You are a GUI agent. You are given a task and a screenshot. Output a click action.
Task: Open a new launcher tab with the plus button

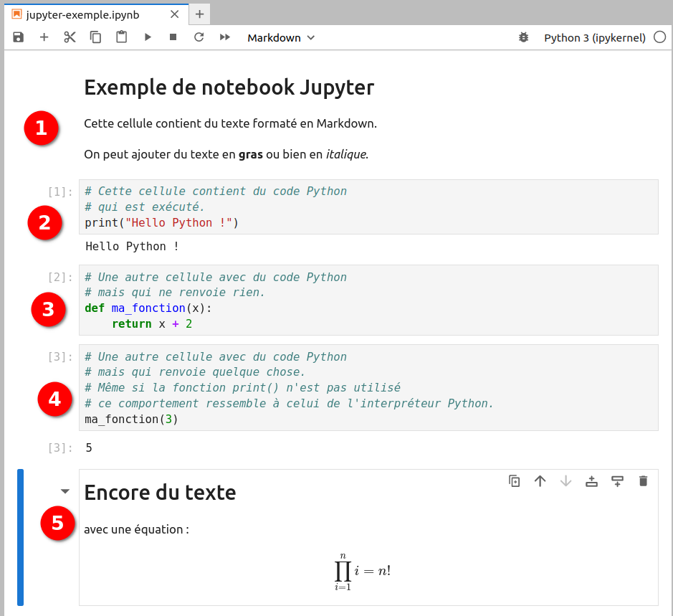point(199,14)
